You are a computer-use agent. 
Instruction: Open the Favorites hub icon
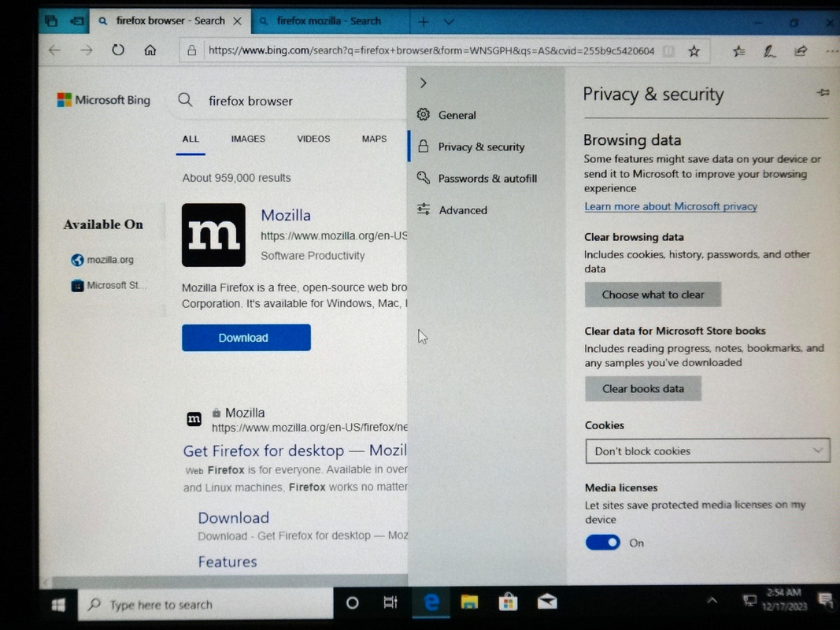point(738,51)
